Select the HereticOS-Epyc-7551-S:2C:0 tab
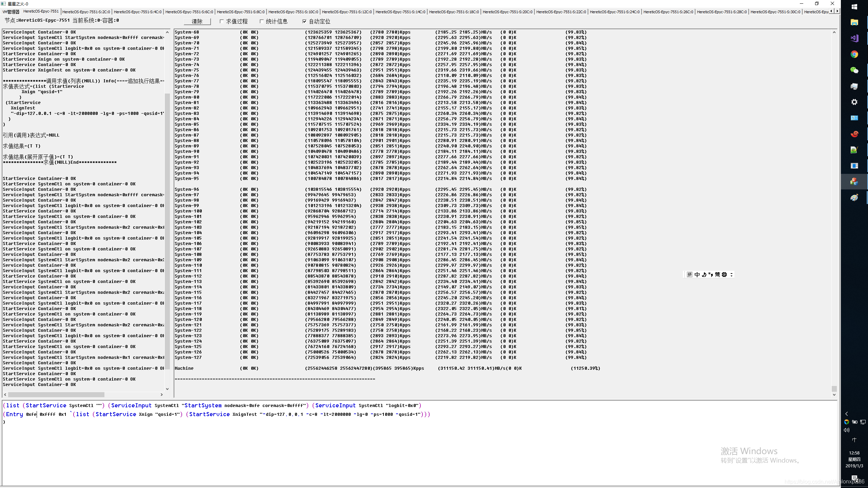Image resolution: width=868 pixels, height=488 pixels. coord(86,12)
